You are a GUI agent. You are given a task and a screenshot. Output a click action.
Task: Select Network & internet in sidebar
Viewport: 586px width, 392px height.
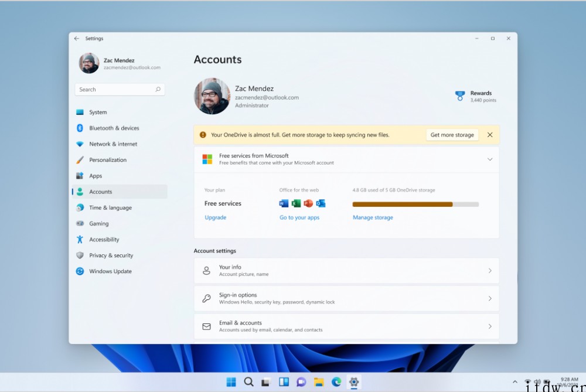[x=120, y=144]
